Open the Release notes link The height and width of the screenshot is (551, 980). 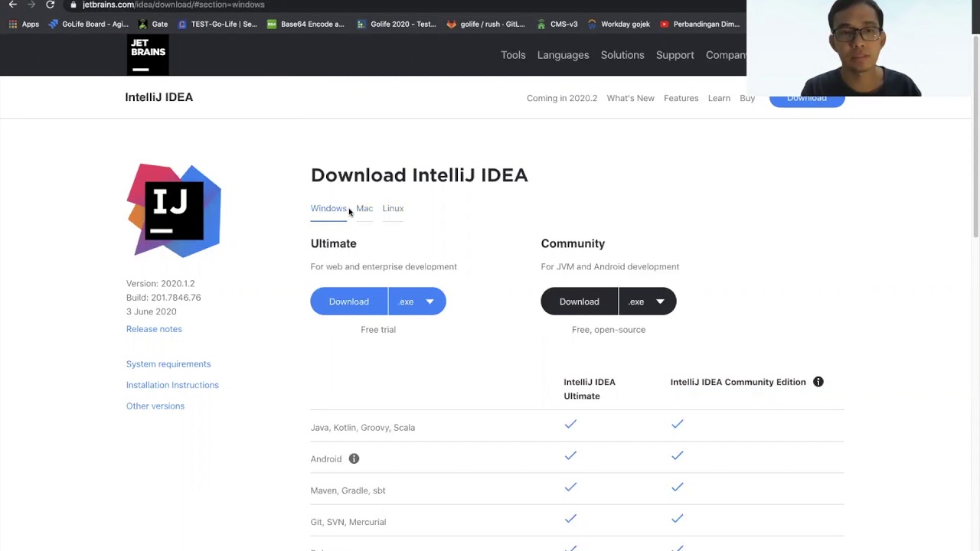coord(154,329)
